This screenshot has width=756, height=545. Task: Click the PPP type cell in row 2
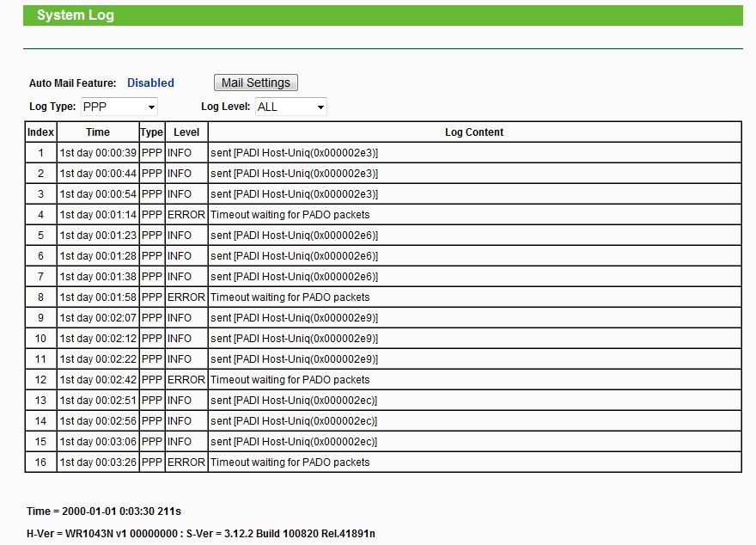152,174
